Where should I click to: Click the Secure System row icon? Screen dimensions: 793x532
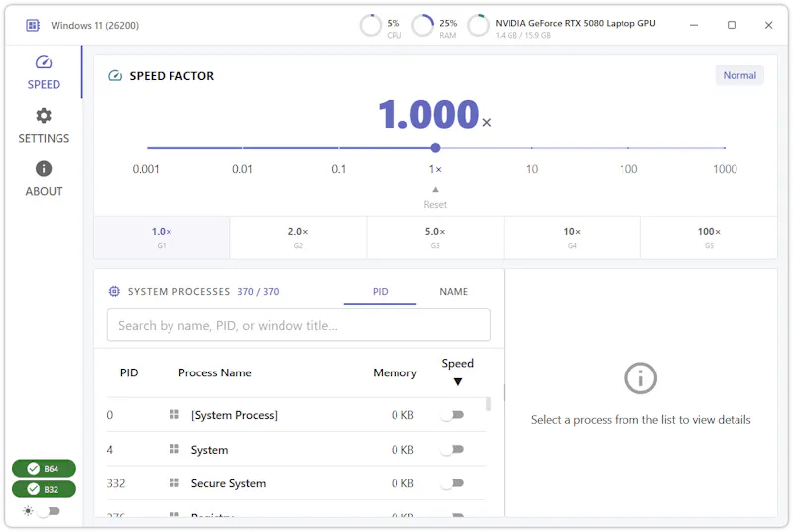click(174, 483)
